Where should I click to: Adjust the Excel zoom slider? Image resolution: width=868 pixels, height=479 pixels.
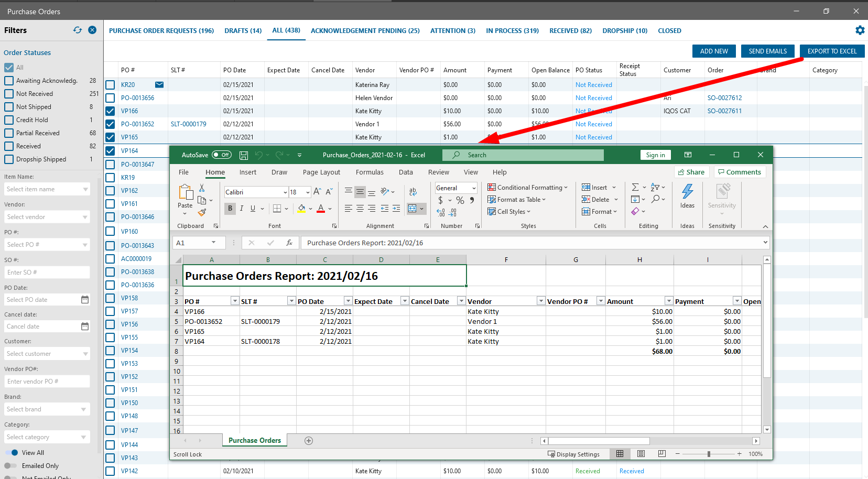click(x=709, y=454)
